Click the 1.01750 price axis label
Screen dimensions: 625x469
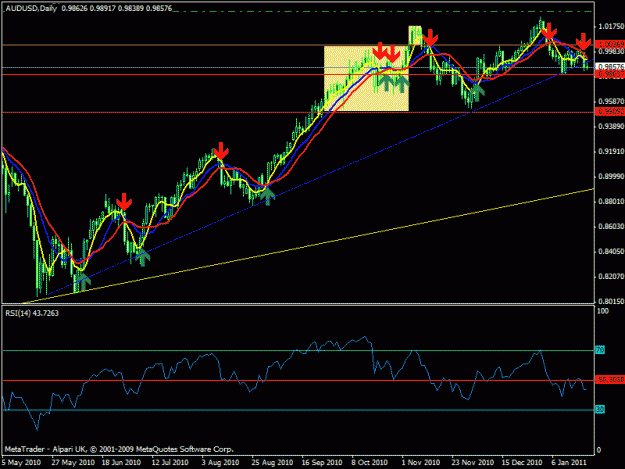[x=611, y=26]
